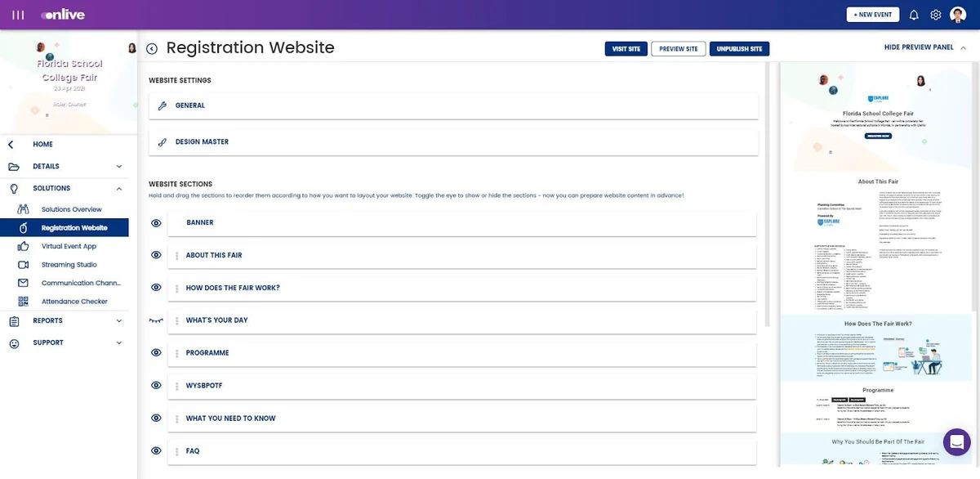This screenshot has width=980, height=479.
Task: Open the settings gear icon
Action: tap(936, 15)
